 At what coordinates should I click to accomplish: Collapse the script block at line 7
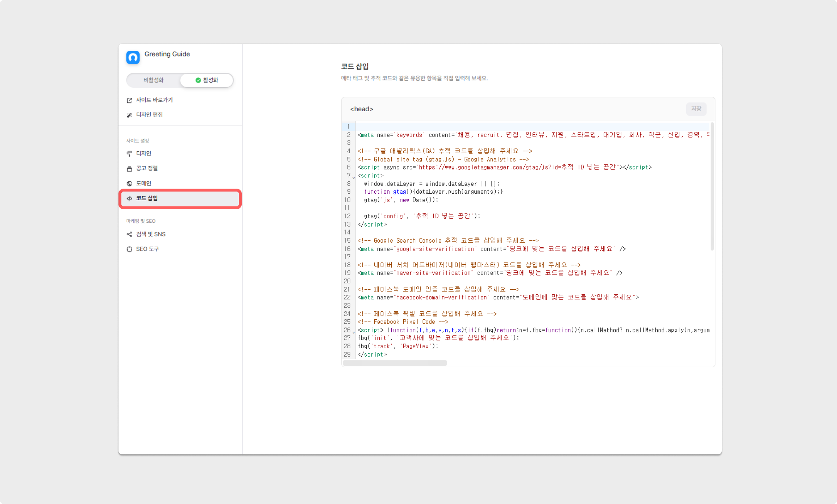pyautogui.click(x=354, y=177)
